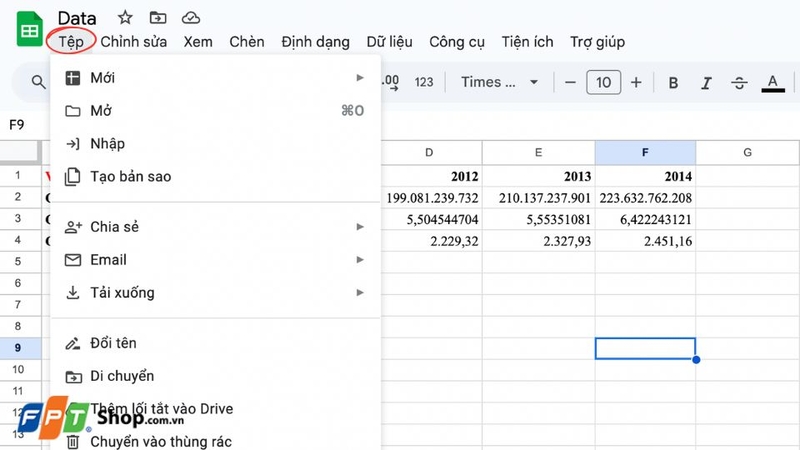Viewport: 800px width, 450px height.
Task: Open the Tệp menu
Action: pos(70,42)
